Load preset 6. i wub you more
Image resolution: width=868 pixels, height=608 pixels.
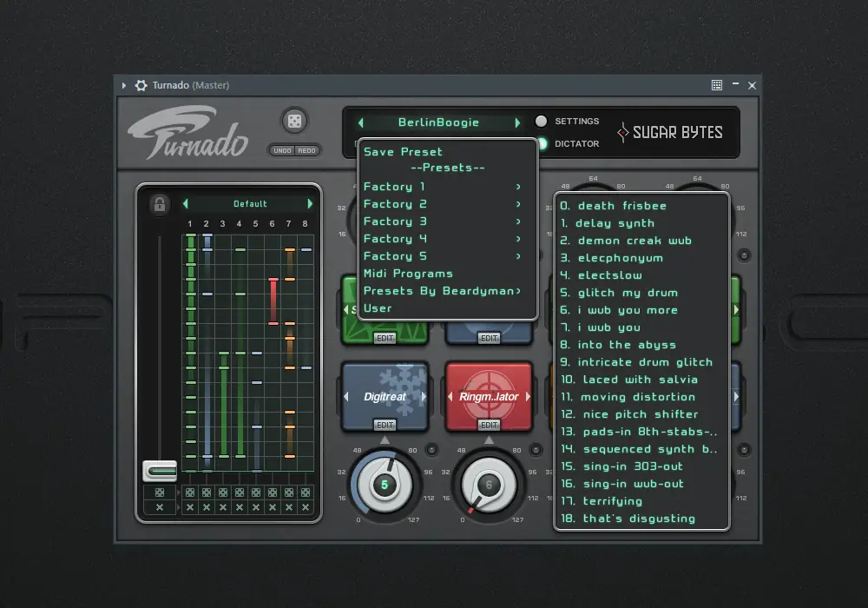tap(642, 310)
